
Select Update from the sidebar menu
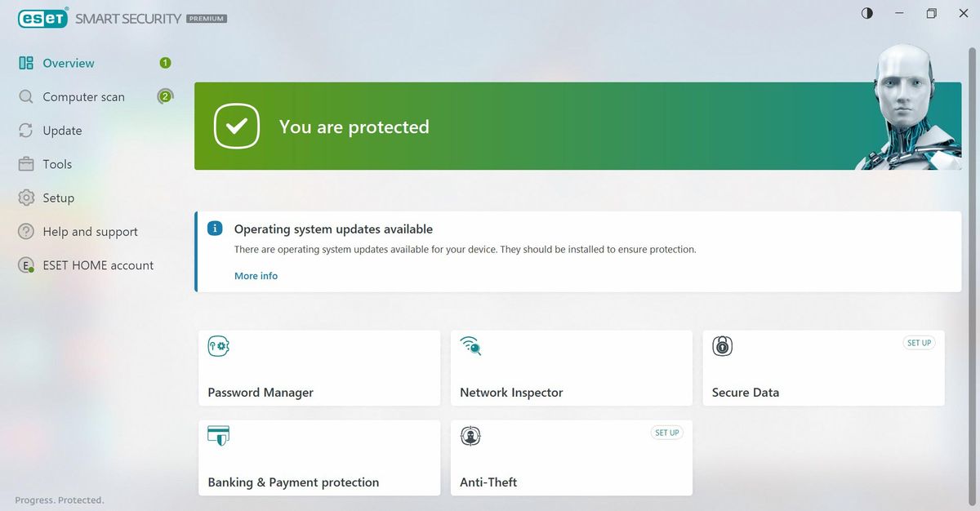(62, 130)
